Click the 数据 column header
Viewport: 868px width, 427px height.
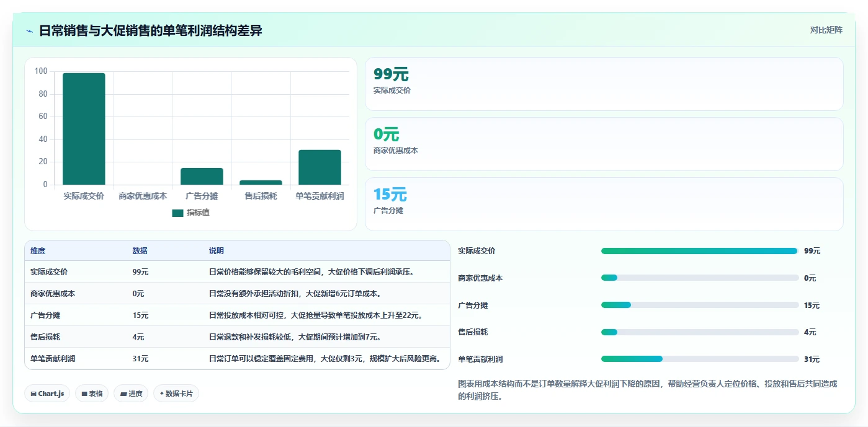[140, 251]
